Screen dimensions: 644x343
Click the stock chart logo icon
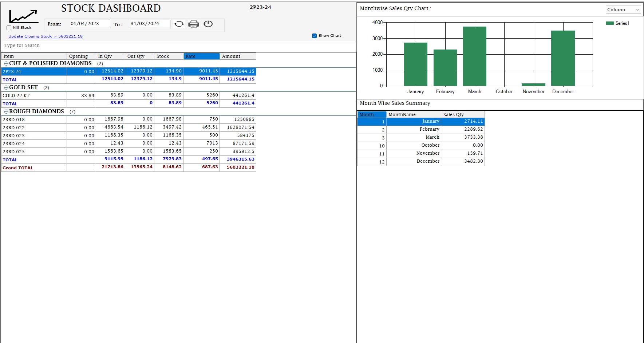point(23,17)
